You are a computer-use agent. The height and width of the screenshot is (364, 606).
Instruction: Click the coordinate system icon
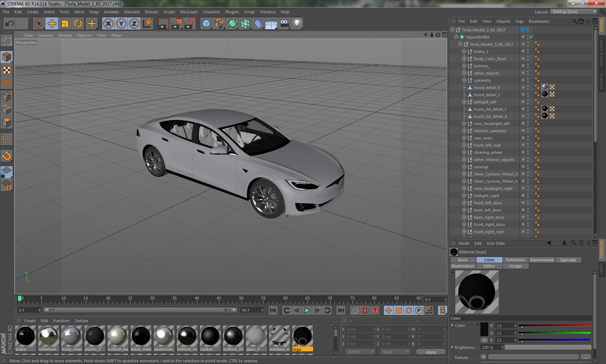tap(147, 24)
